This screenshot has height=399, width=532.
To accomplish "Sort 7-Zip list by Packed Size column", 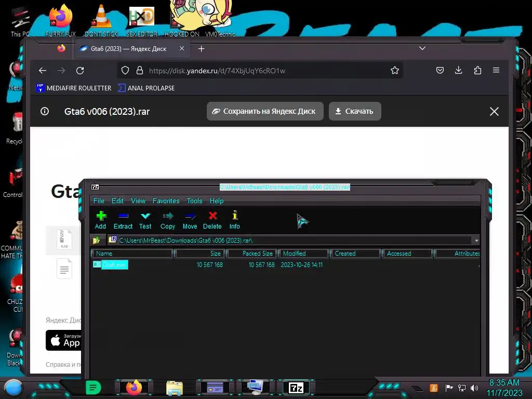I will (253, 254).
